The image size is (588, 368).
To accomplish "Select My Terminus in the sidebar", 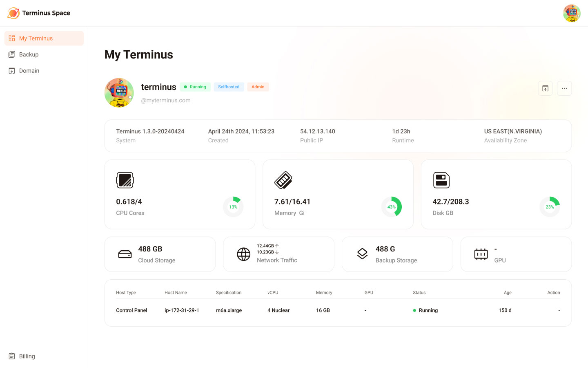I will pos(44,38).
